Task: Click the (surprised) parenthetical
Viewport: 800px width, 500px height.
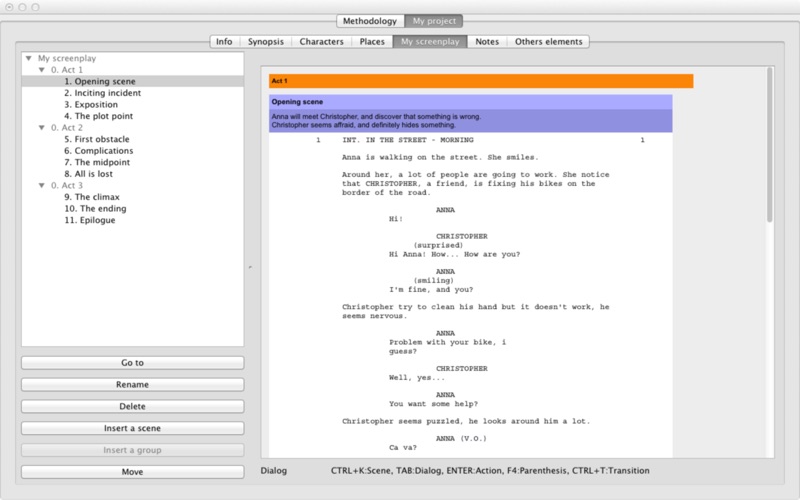Action: [x=438, y=245]
